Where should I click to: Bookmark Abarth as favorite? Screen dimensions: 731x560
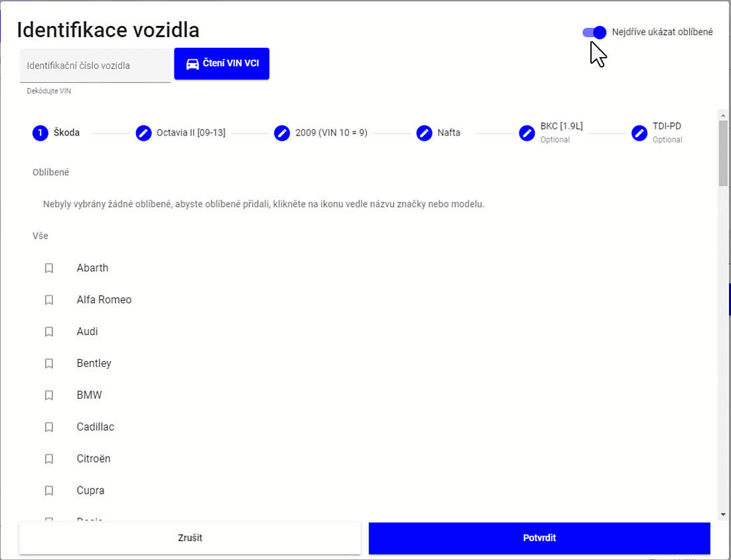coord(49,268)
